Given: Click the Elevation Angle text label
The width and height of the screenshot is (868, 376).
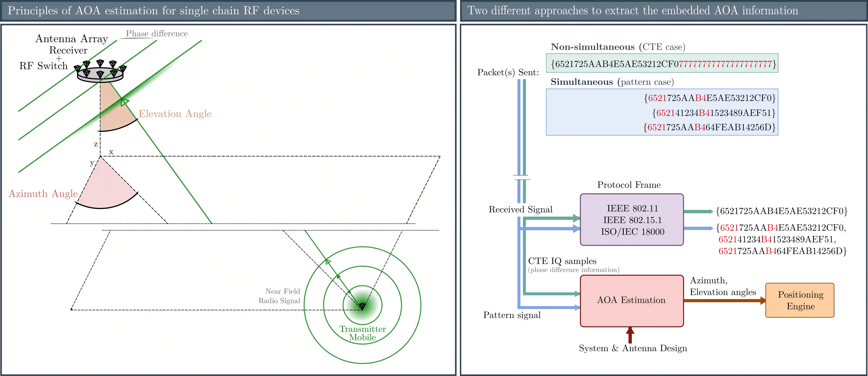Looking at the screenshot, I should click(x=175, y=114).
